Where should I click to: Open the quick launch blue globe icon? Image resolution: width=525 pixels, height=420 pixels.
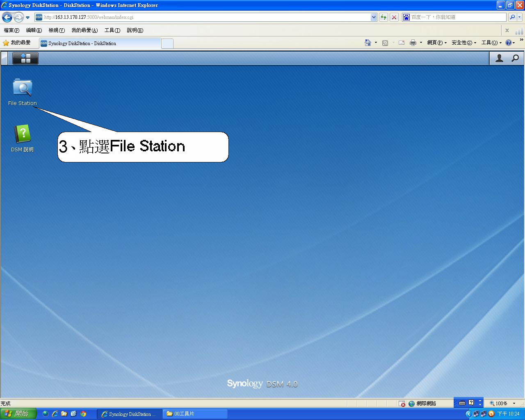(x=45, y=414)
